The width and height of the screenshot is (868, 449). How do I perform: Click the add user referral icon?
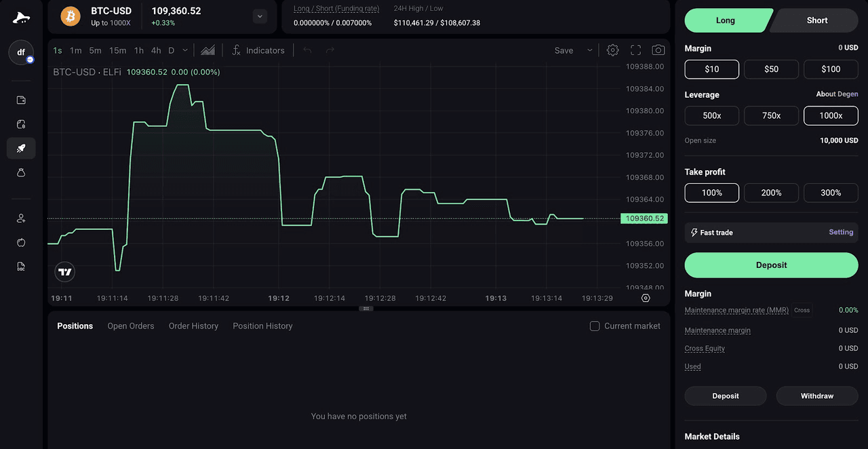21,218
